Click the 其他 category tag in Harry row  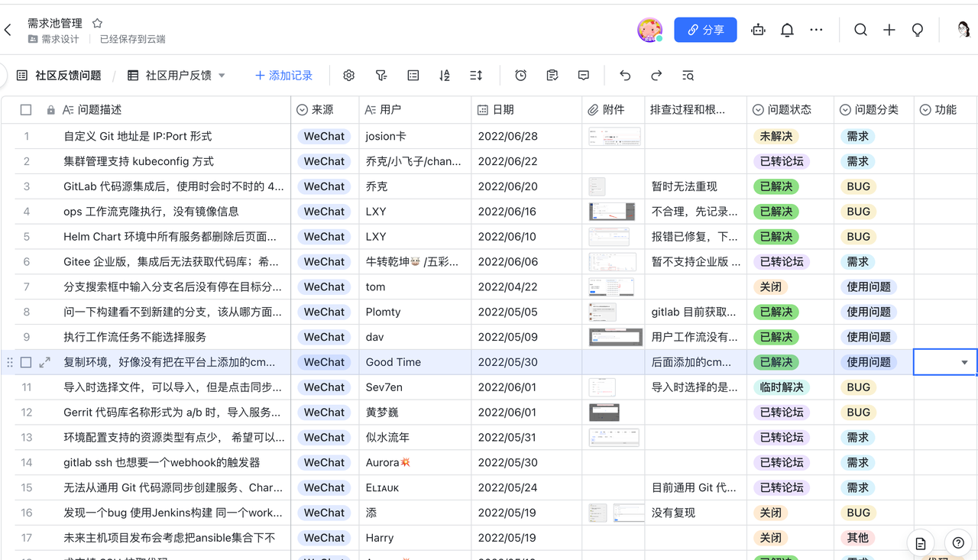coord(857,538)
